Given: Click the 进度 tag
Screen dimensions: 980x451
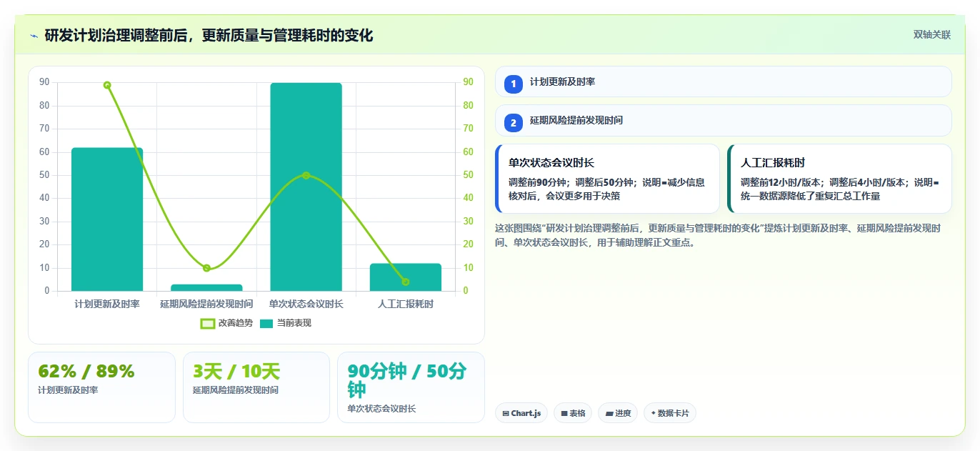Looking at the screenshot, I should [618, 413].
